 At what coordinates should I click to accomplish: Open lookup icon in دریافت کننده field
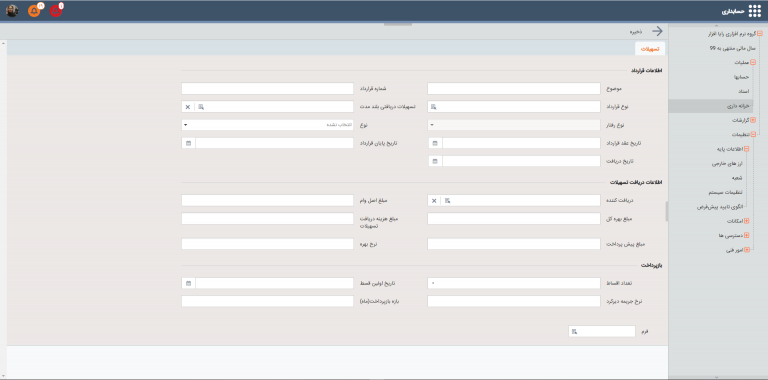coord(448,201)
